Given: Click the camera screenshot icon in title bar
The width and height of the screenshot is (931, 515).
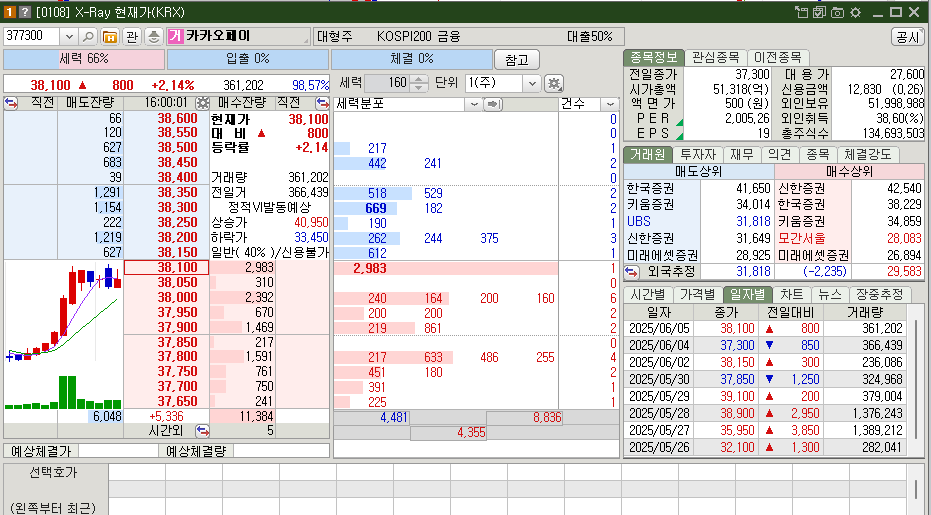Looking at the screenshot, I should point(837,12).
